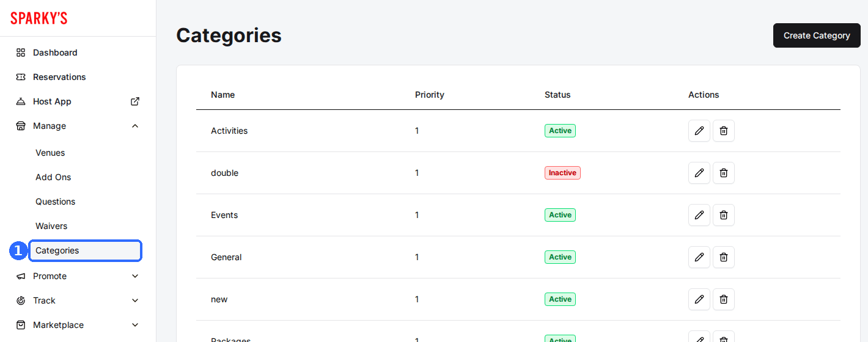
Task: Delete the double category with trash icon
Action: pos(724,173)
